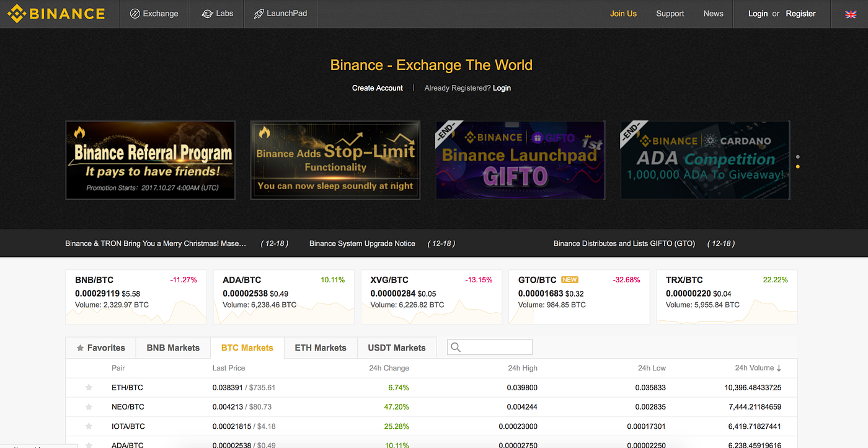
Task: Sort by the Pair column header
Action: 118,368
